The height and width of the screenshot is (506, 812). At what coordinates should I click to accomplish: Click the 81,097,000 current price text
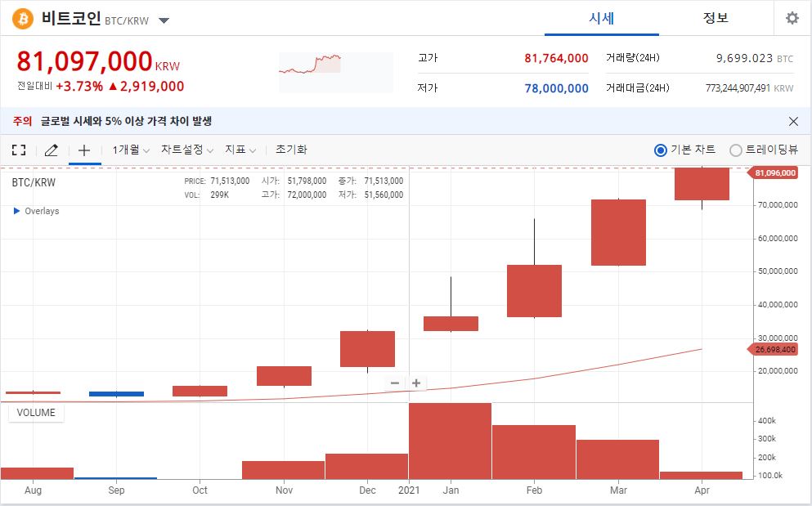pyautogui.click(x=84, y=61)
